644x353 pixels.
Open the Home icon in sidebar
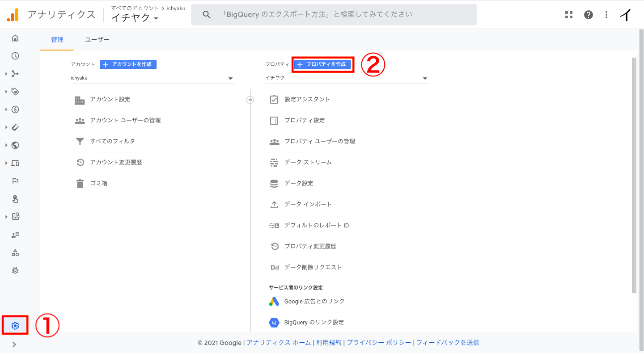(15, 38)
